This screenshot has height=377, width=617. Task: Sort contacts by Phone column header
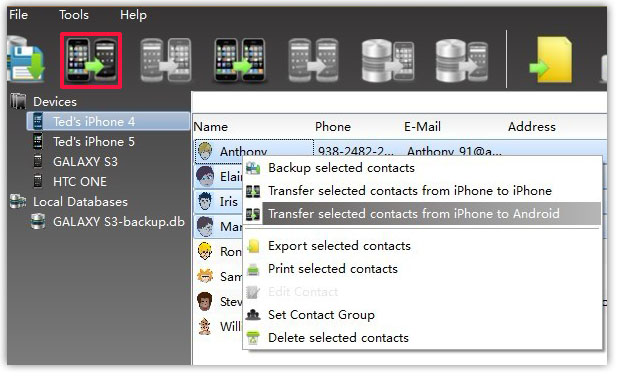coord(333,127)
